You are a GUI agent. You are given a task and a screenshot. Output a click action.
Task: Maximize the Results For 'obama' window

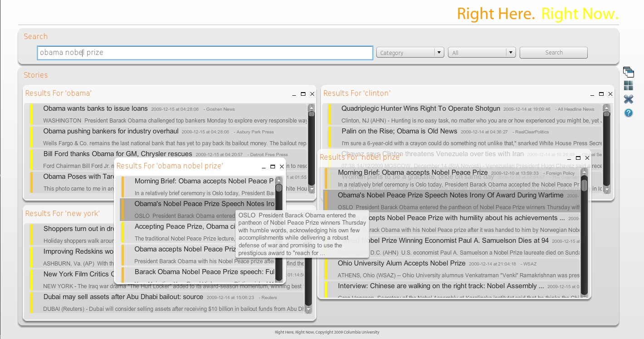pyautogui.click(x=303, y=94)
